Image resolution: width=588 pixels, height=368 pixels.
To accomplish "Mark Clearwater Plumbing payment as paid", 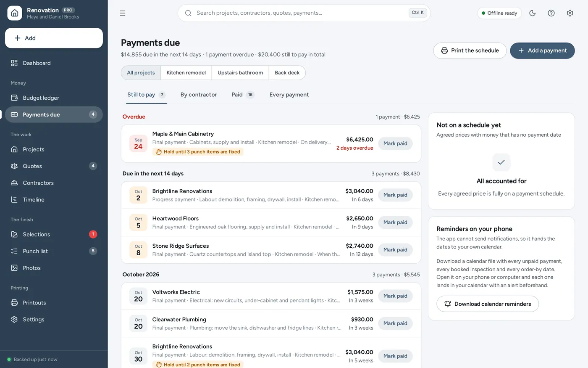I will coord(395,323).
